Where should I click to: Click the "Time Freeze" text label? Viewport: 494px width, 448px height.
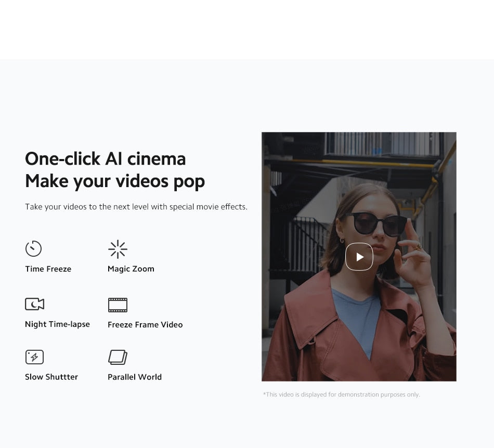click(48, 269)
